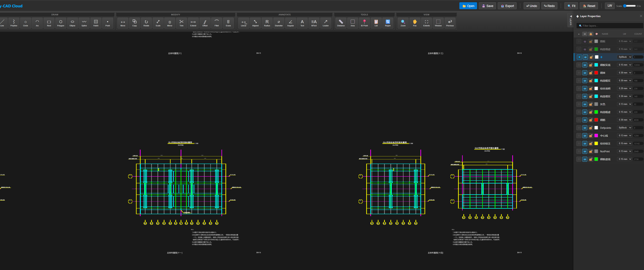644x270 pixels.
Task: Toggle visibility of NotPrint layer
Action: pos(584,151)
